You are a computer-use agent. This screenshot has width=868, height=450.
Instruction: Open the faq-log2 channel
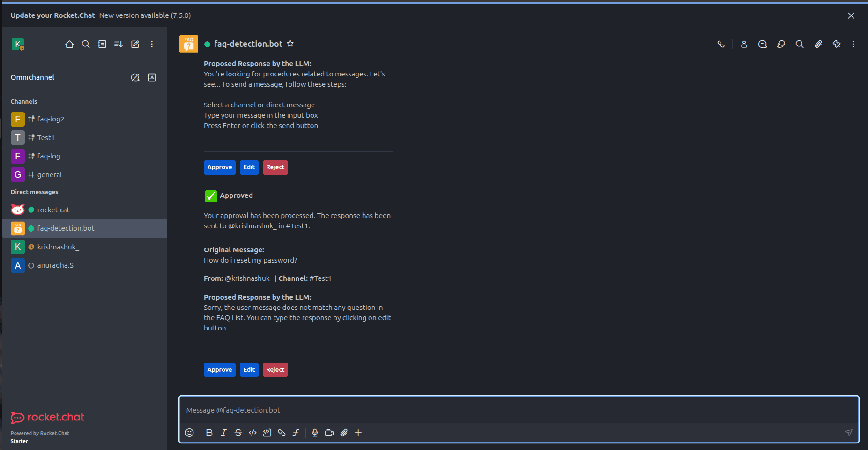coord(85,119)
